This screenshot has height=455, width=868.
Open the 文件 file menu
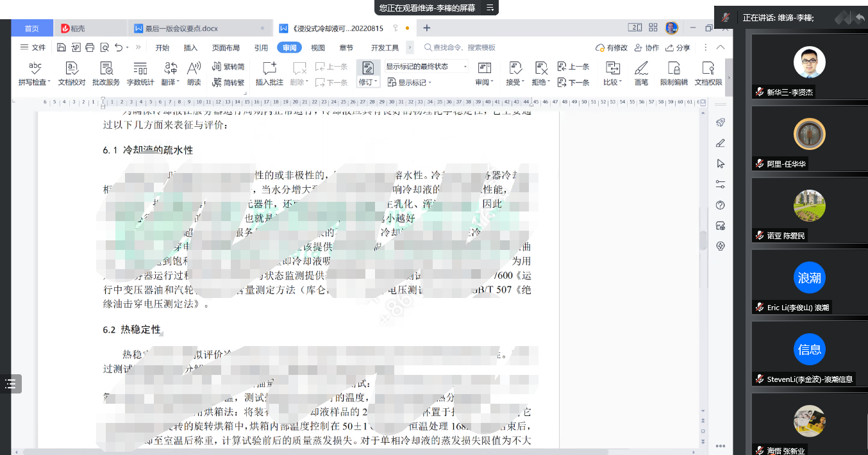point(33,47)
